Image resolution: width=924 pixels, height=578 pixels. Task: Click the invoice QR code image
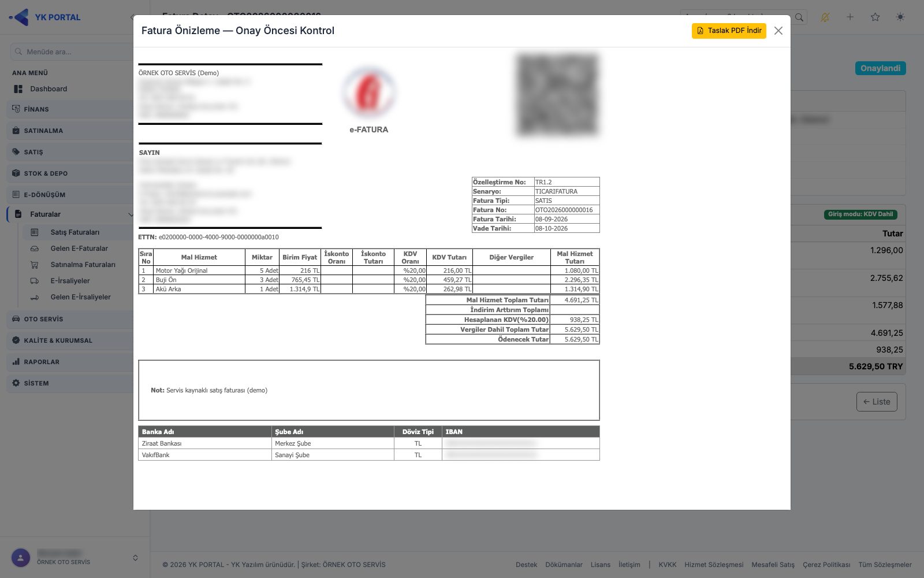(x=557, y=95)
